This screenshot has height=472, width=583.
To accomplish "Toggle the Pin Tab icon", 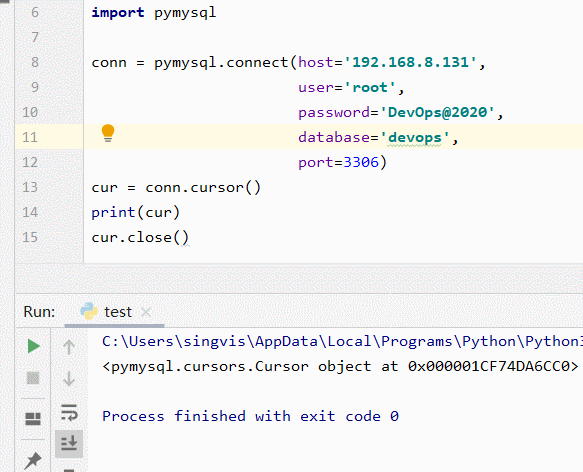I will 33,460.
